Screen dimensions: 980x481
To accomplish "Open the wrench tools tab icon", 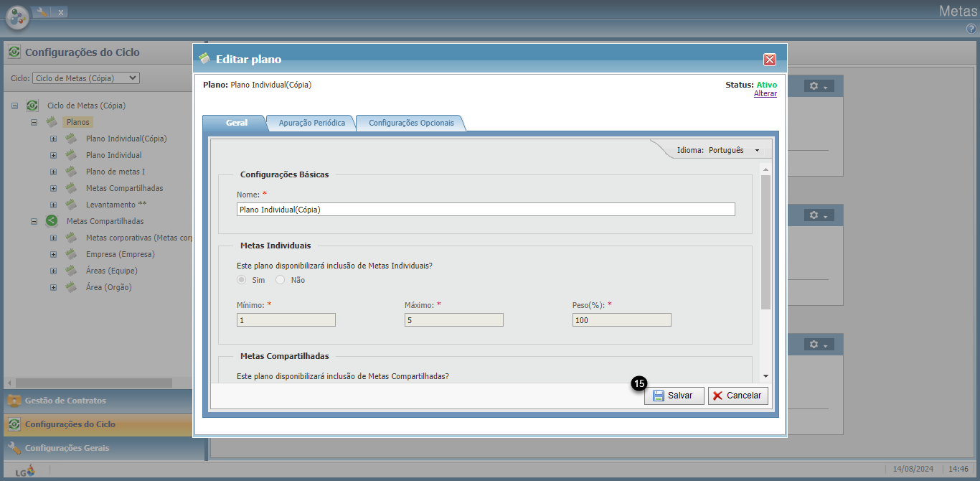I will tap(42, 11).
